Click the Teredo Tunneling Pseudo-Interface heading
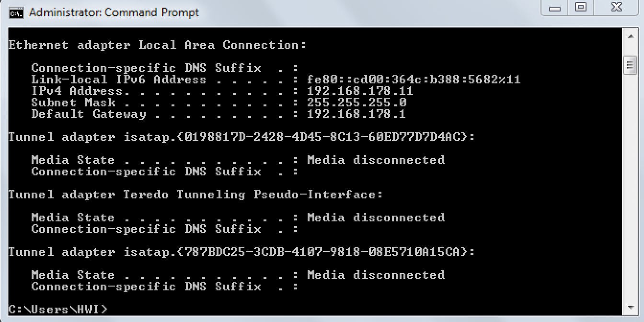Screen dimensions: 644x322 click(253, 195)
